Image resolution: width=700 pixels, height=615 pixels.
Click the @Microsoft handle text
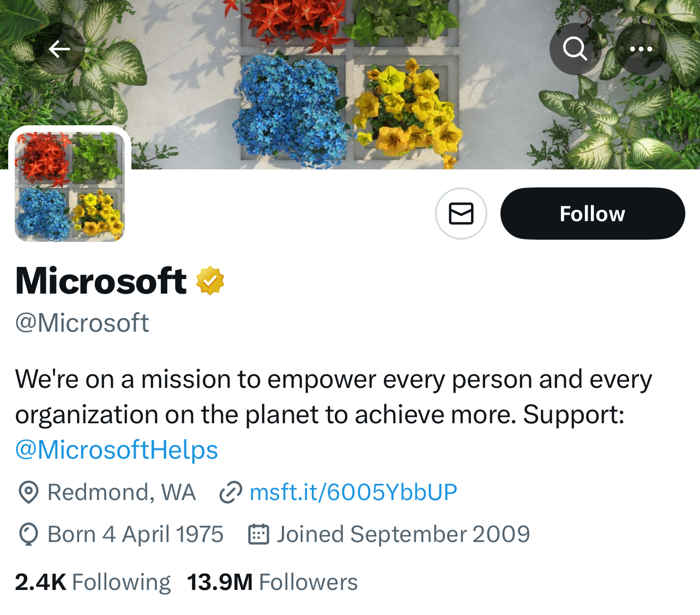click(x=82, y=323)
